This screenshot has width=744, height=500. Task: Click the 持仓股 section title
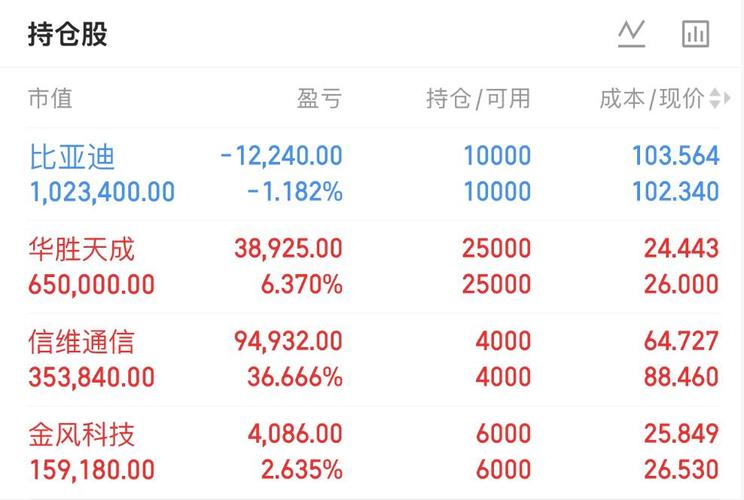(68, 34)
